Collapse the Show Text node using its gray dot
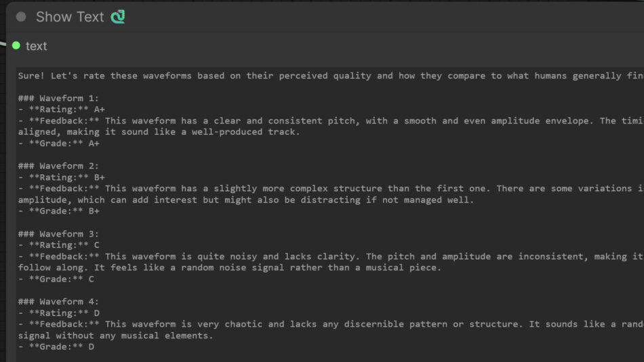644x362 pixels. tap(21, 17)
